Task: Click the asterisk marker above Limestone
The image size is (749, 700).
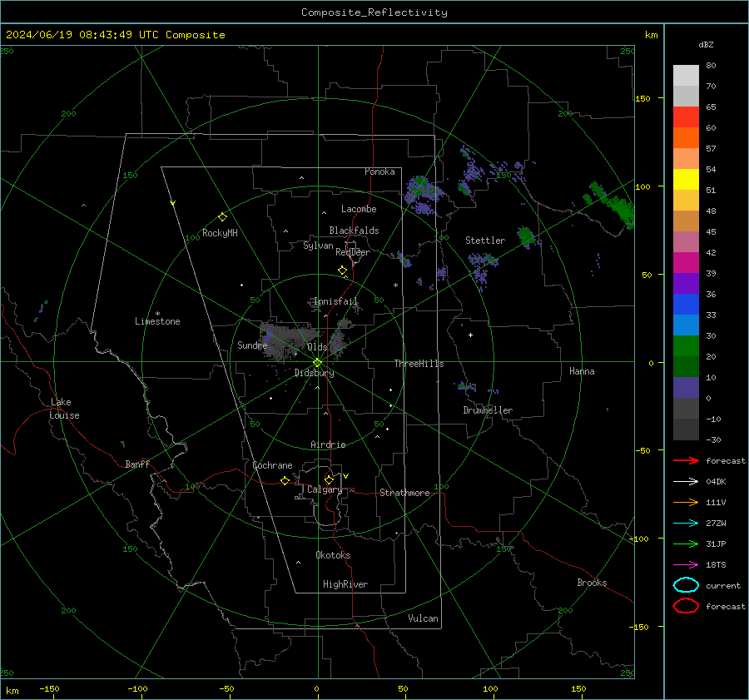Action: point(157,314)
